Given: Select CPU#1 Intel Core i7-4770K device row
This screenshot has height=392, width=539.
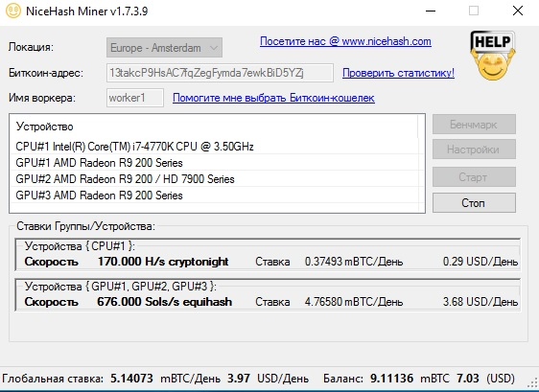Looking at the screenshot, I should pyautogui.click(x=217, y=147).
